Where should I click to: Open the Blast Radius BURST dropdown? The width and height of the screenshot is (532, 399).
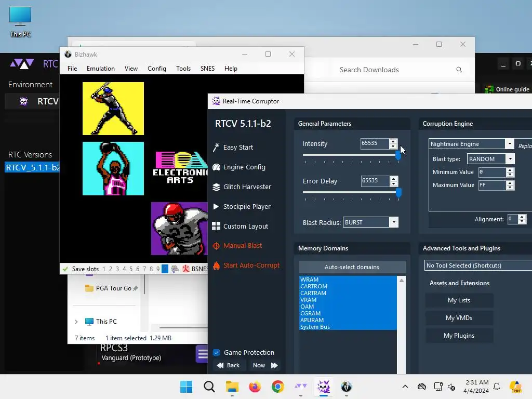tap(394, 222)
